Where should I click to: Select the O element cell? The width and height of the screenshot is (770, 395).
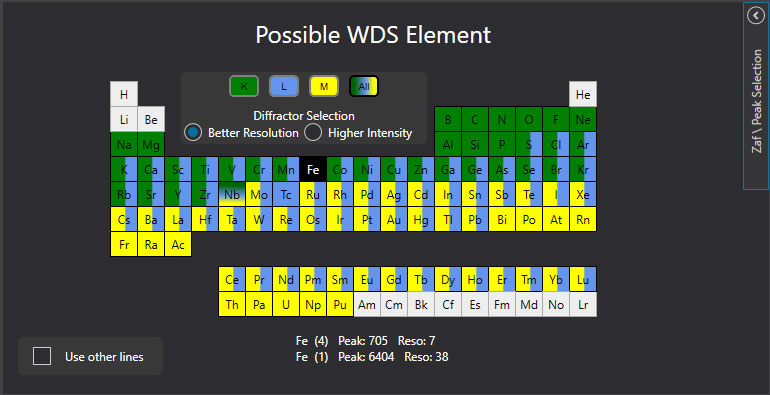529,119
